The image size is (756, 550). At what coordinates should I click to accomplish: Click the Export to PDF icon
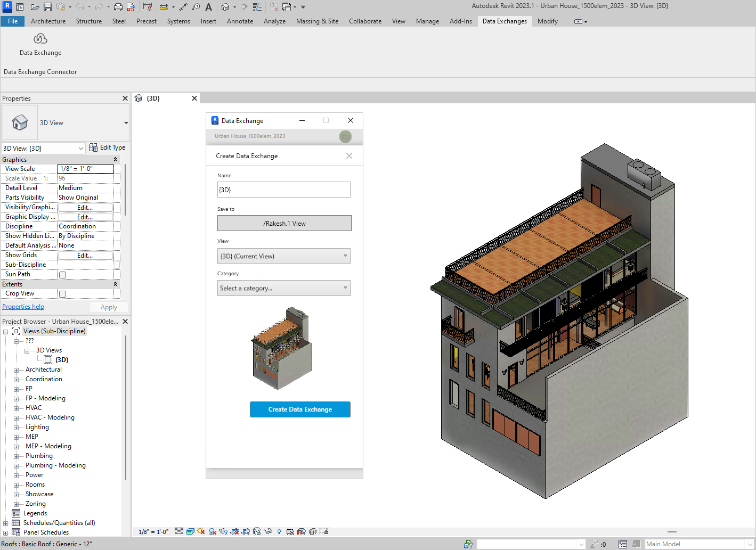tap(131, 7)
